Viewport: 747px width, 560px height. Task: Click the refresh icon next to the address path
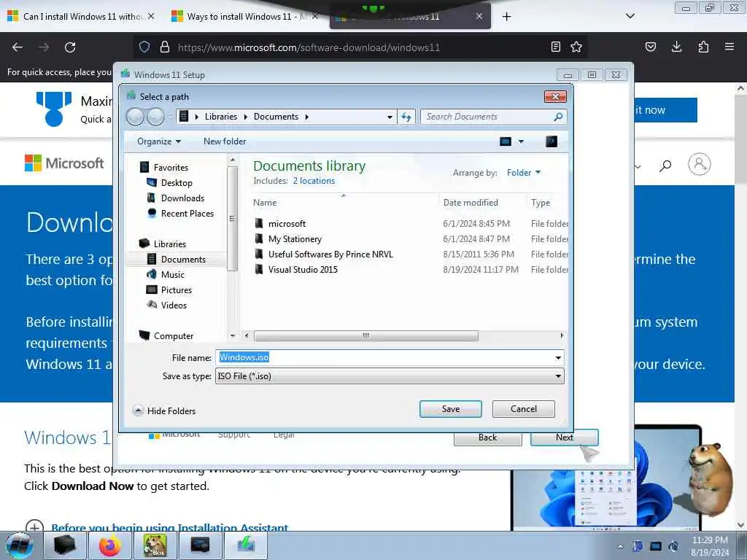click(406, 117)
